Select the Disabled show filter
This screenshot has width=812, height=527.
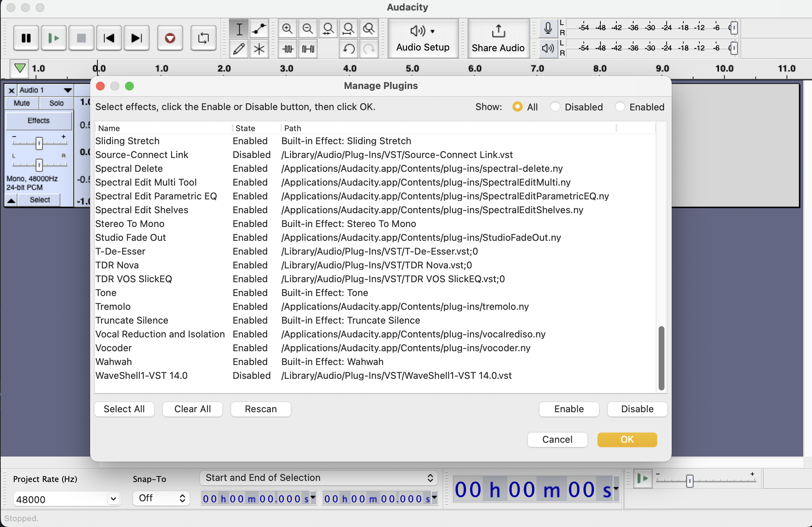pos(555,106)
